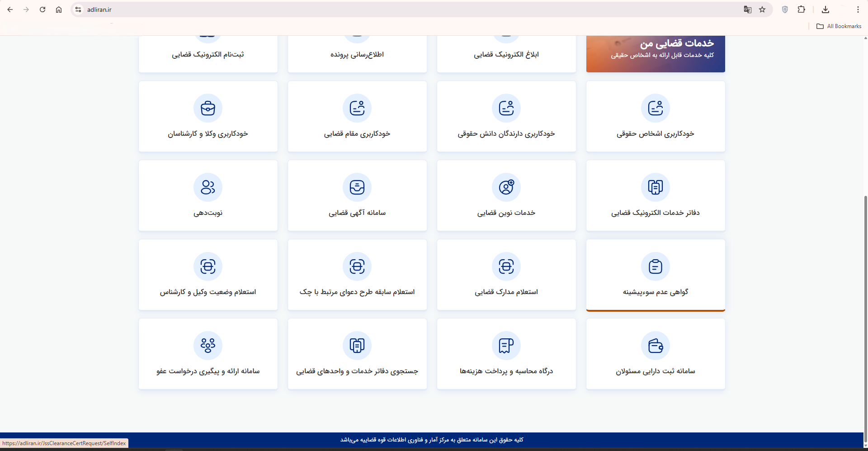Open the سامانه آگهی قضایی icon

tap(357, 187)
